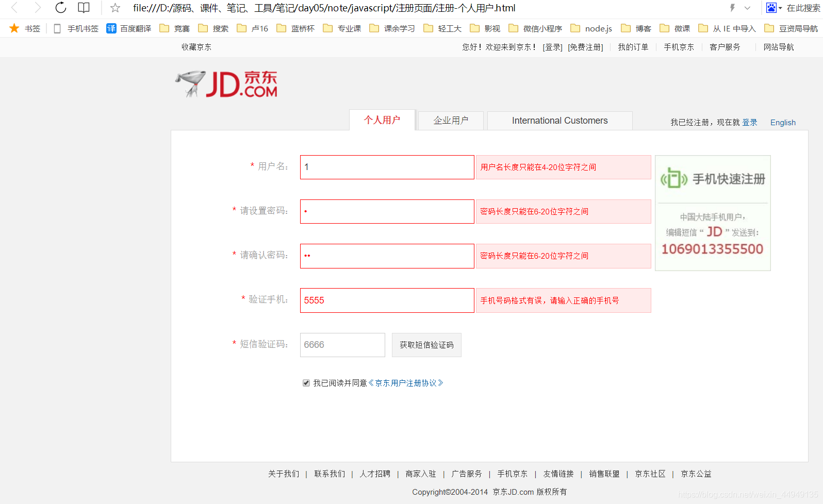The image size is (823, 504).
Task: Click 登录 link beside 我已经注册
Action: (750, 123)
